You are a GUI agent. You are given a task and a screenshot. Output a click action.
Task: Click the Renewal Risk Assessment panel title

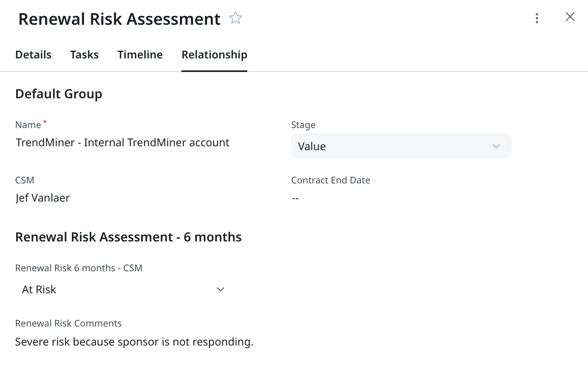[x=119, y=19]
